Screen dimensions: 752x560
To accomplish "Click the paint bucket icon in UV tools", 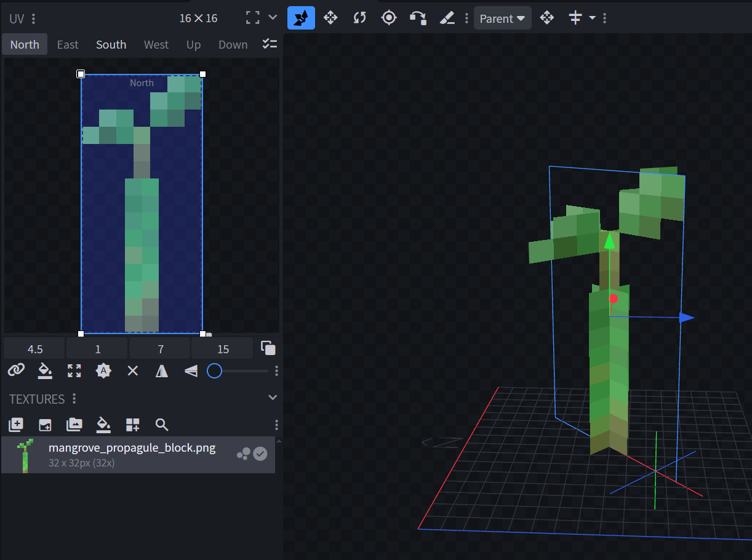I will 45,370.
